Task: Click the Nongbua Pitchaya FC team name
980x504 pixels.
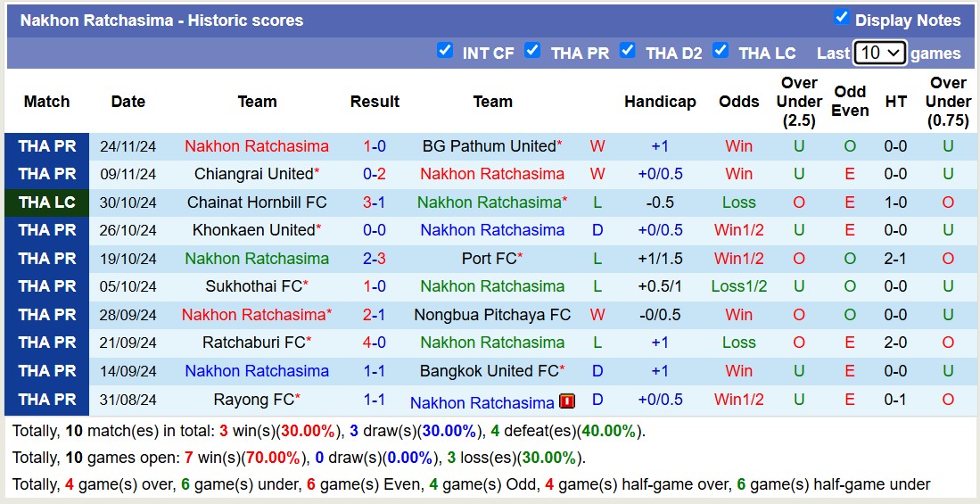Action: [492, 315]
